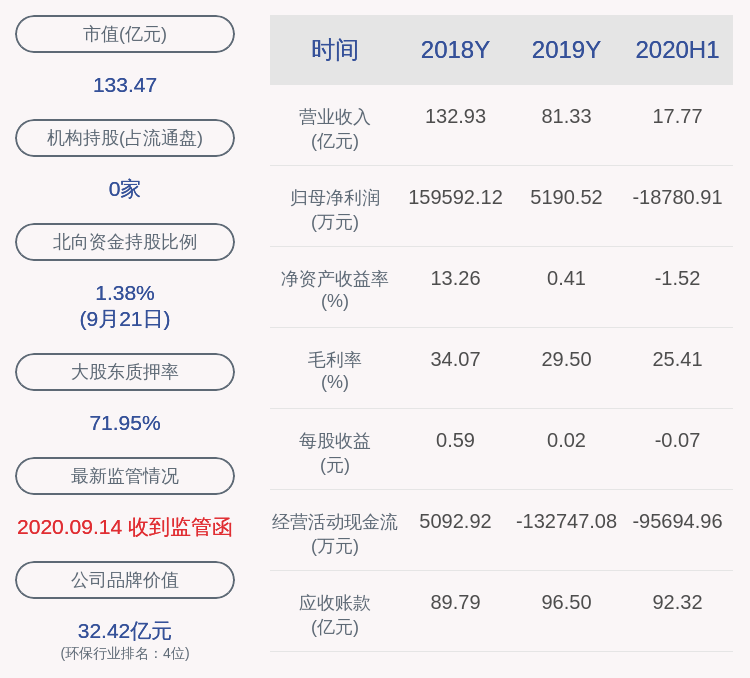This screenshot has width=750, height=678.
Task: Click the 毛利率(%) row label
Action: click(x=335, y=370)
